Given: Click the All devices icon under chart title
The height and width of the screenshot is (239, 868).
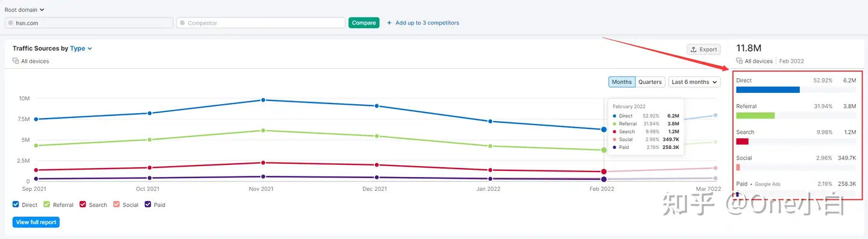Looking at the screenshot, I should click(16, 61).
